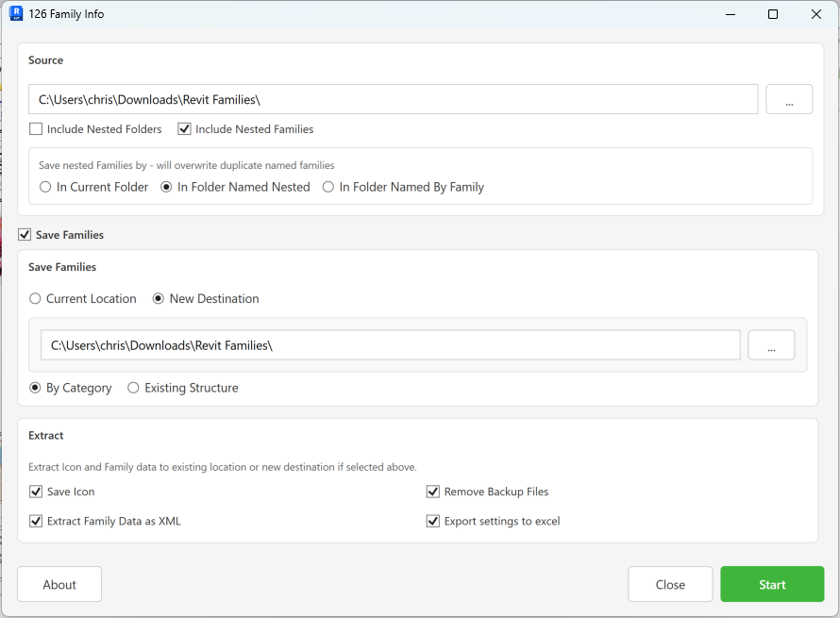Disable the Save Icon option
840x618 pixels.
point(35,491)
